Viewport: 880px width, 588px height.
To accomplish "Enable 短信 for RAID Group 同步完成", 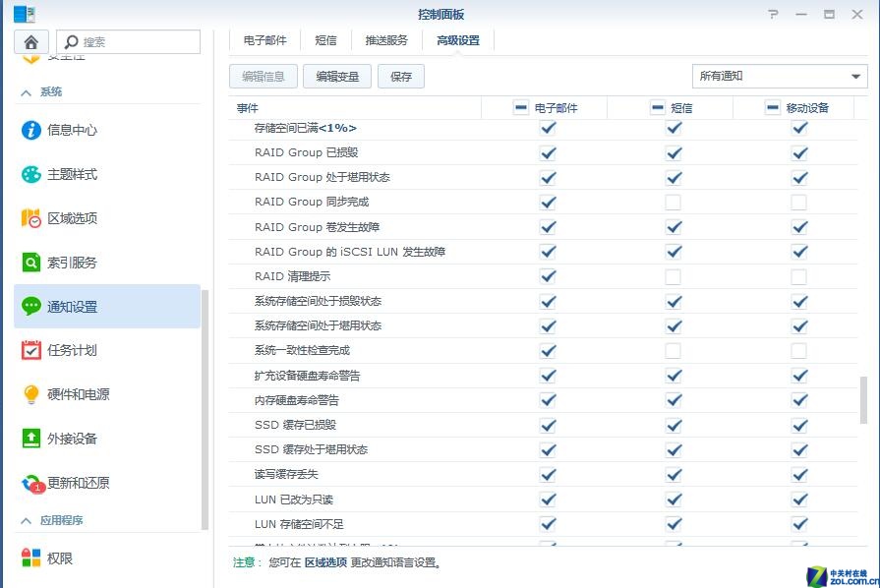I will coord(673,202).
